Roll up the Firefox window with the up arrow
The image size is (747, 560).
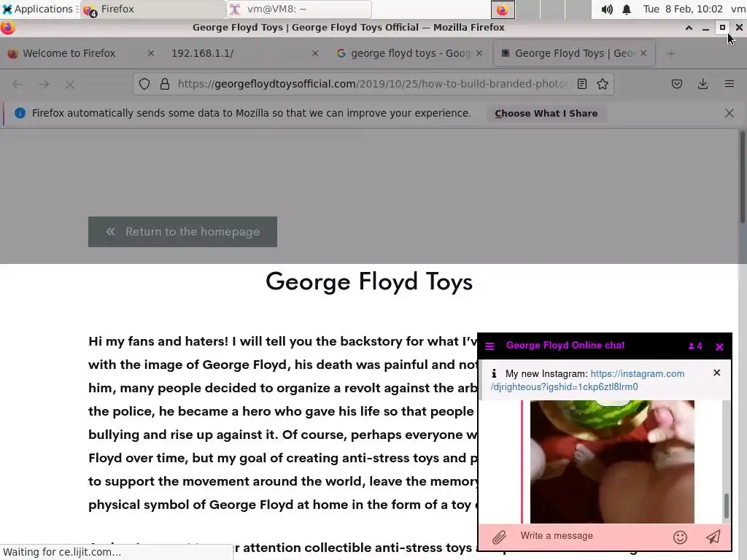689,28
